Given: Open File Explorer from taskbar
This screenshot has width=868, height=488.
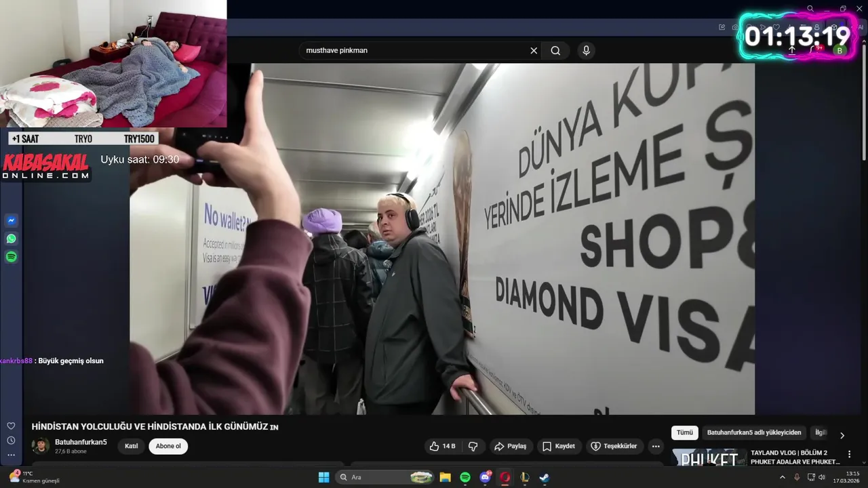Looking at the screenshot, I should 445,477.
